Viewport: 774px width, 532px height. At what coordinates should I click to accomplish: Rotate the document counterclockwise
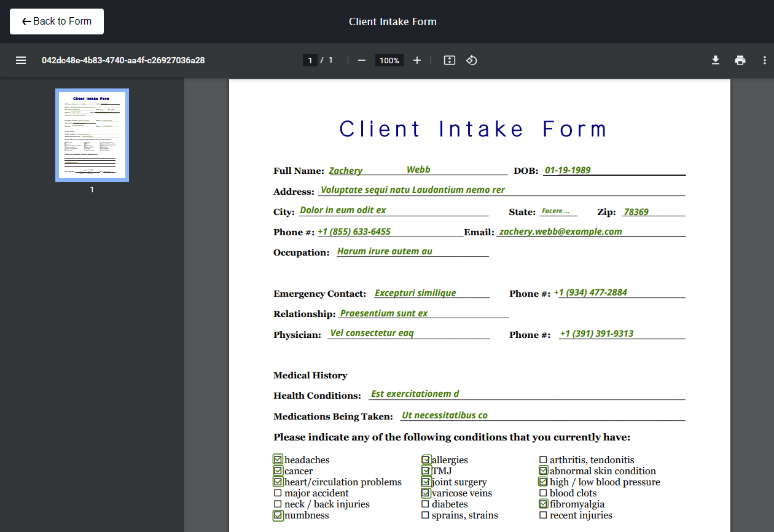tap(472, 60)
